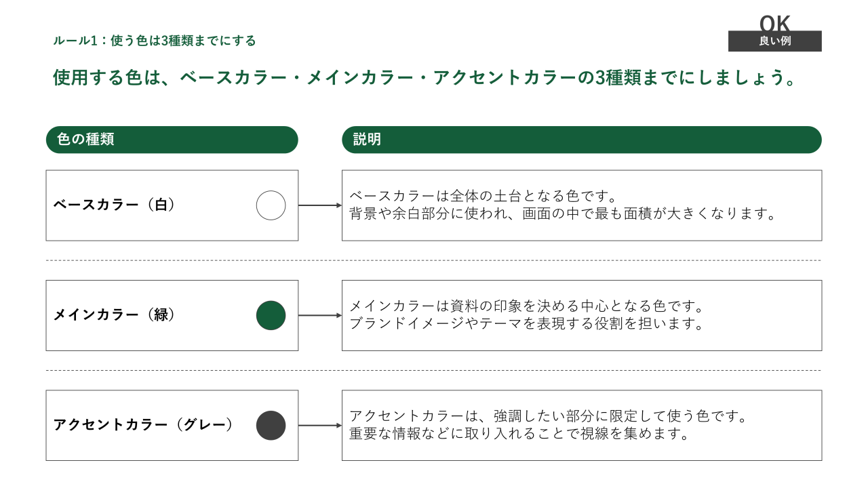This screenshot has height=488, width=868.
Task: Click the green main color circle
Action: point(271,315)
